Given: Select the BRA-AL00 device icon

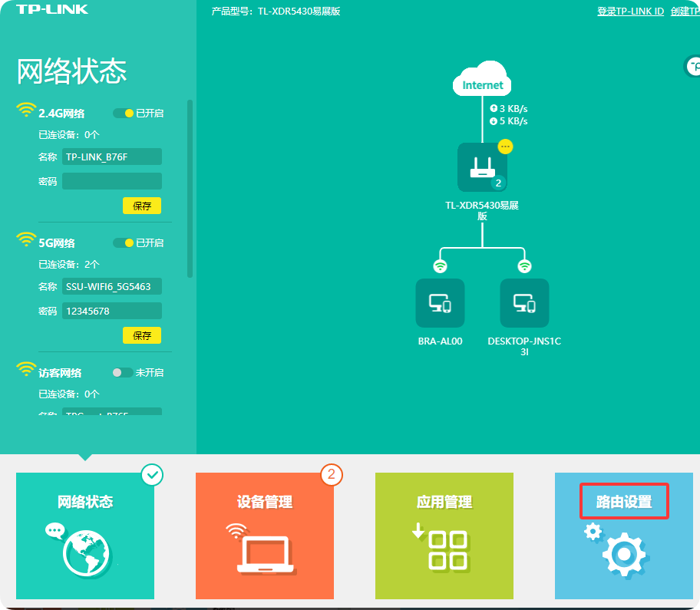Looking at the screenshot, I should click(440, 303).
